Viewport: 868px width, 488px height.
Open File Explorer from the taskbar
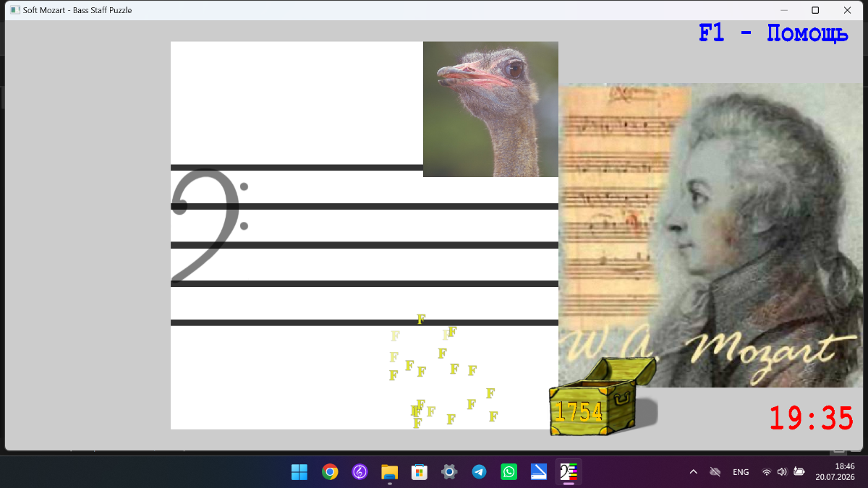(390, 472)
